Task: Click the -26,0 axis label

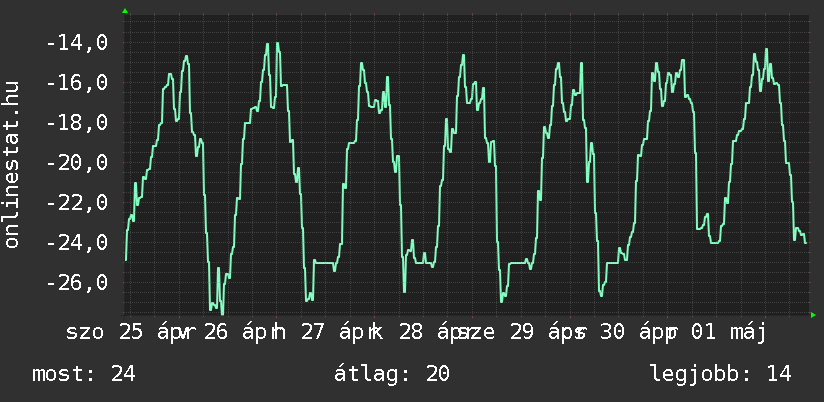Action: (x=77, y=283)
